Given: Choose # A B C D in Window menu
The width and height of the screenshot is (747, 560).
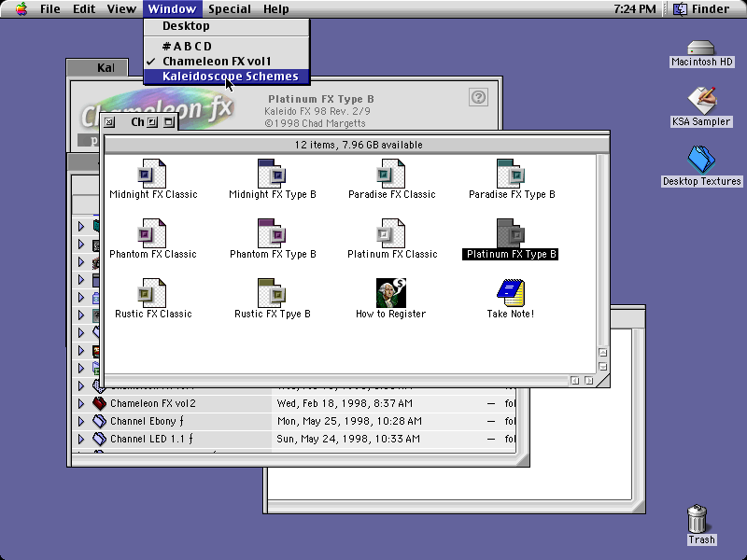Looking at the screenshot, I should (x=227, y=46).
